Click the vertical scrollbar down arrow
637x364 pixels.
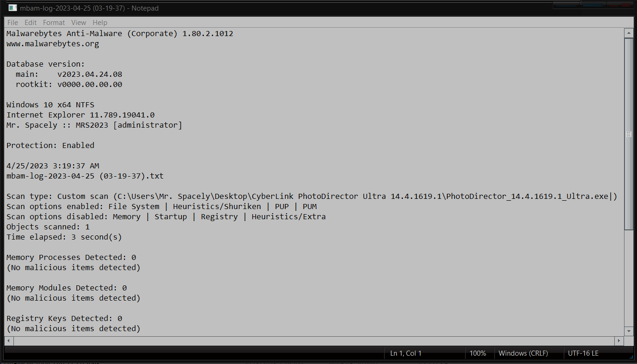tap(629, 331)
